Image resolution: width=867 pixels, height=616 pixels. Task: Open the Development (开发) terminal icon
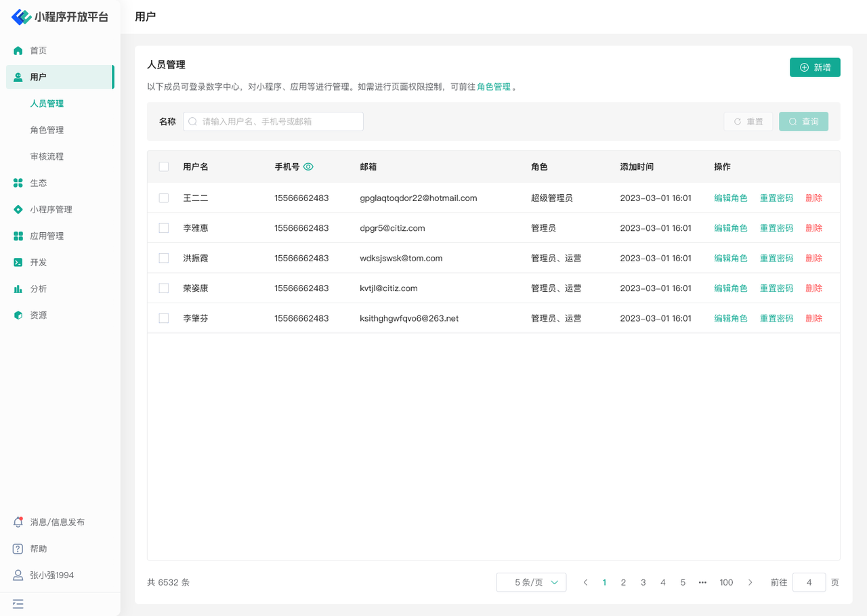pos(18,263)
